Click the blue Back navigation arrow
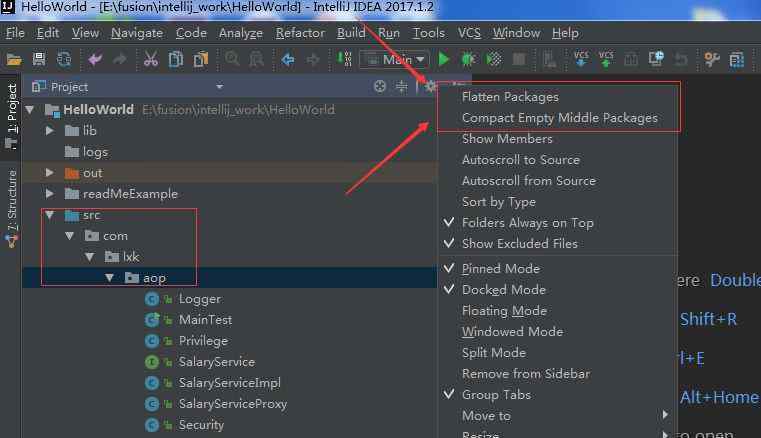Screen dimensions: 761x438 click(x=288, y=60)
